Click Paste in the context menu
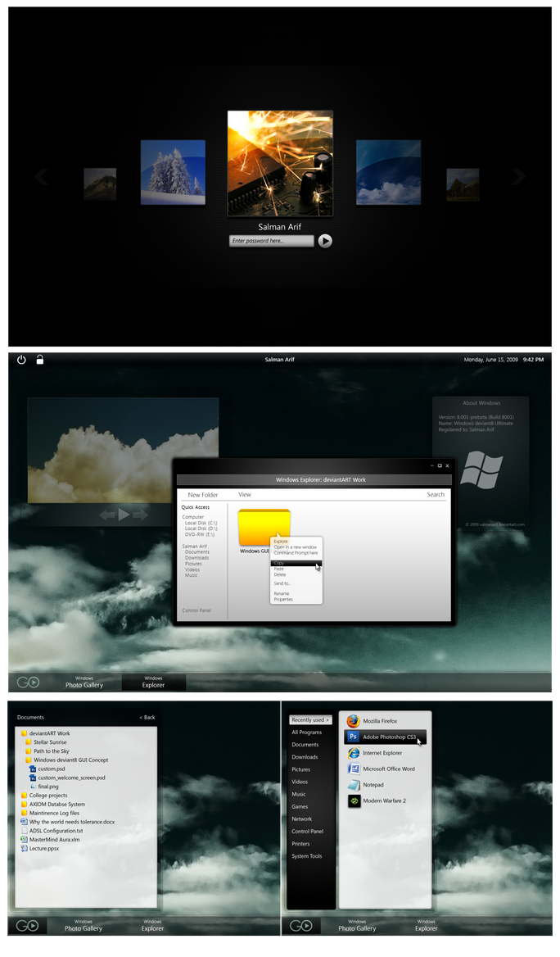The width and height of the screenshot is (560, 957). coord(279,569)
